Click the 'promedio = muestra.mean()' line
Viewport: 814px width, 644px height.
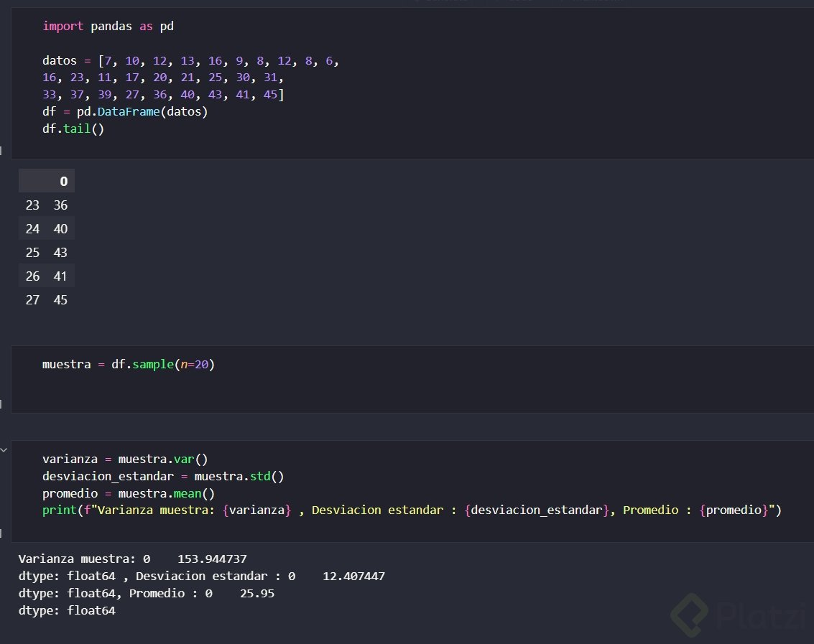coord(128,493)
